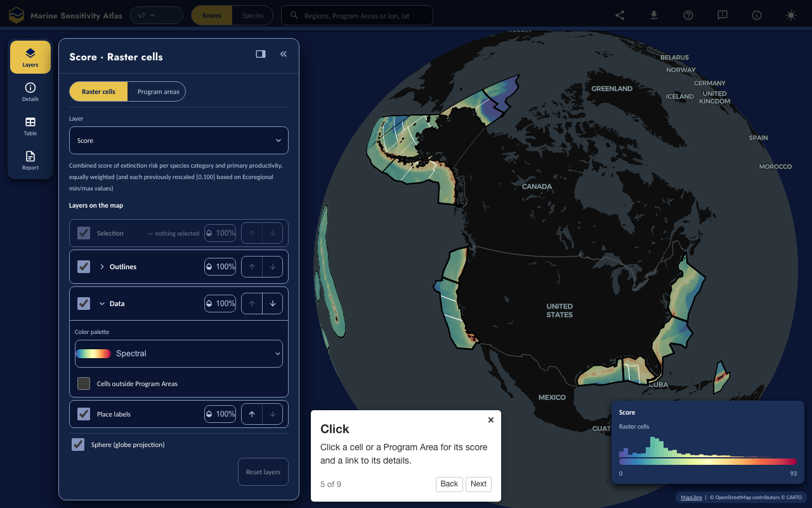812x508 pixels.
Task: Move the Data layer down with arrow
Action: pyautogui.click(x=273, y=304)
